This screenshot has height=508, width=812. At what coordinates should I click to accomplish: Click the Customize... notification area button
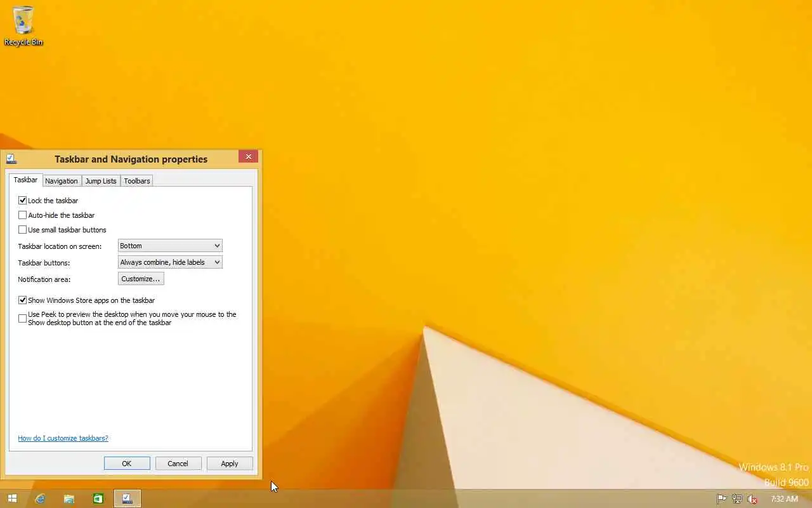[141, 279]
